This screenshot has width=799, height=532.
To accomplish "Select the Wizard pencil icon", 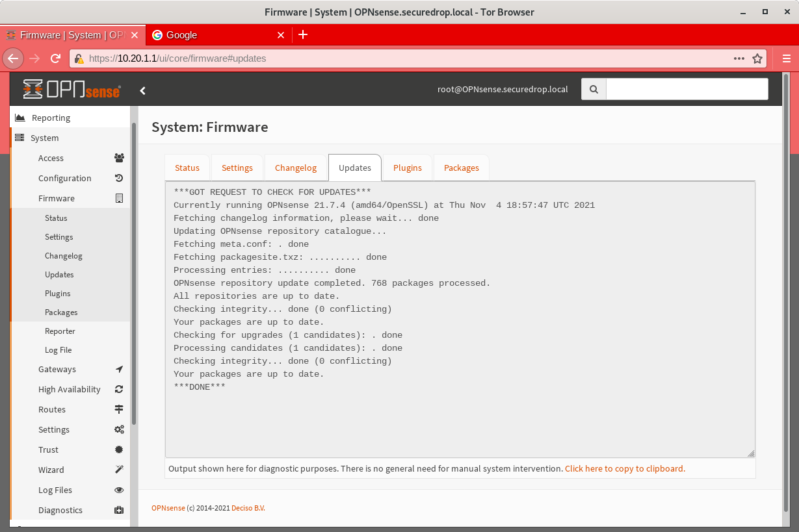I will 118,470.
